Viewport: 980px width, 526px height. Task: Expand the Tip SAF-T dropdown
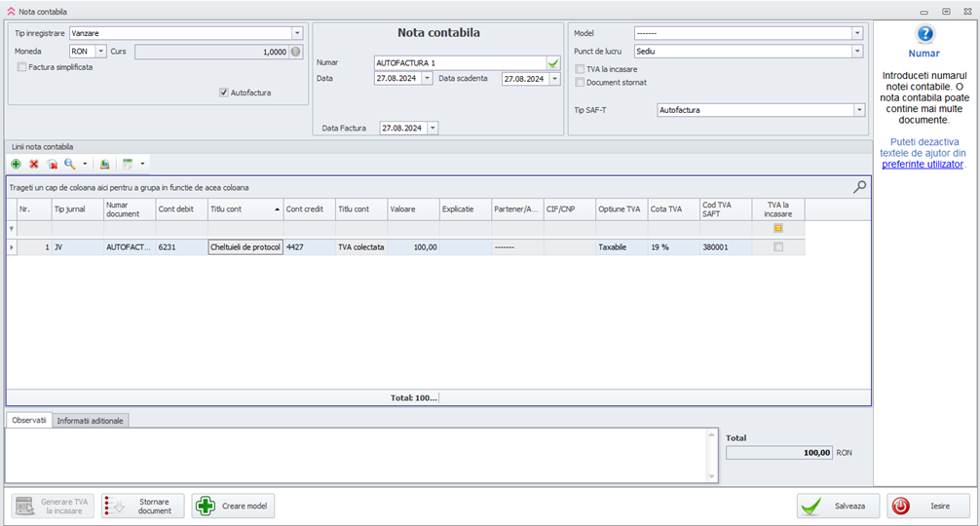(858, 110)
